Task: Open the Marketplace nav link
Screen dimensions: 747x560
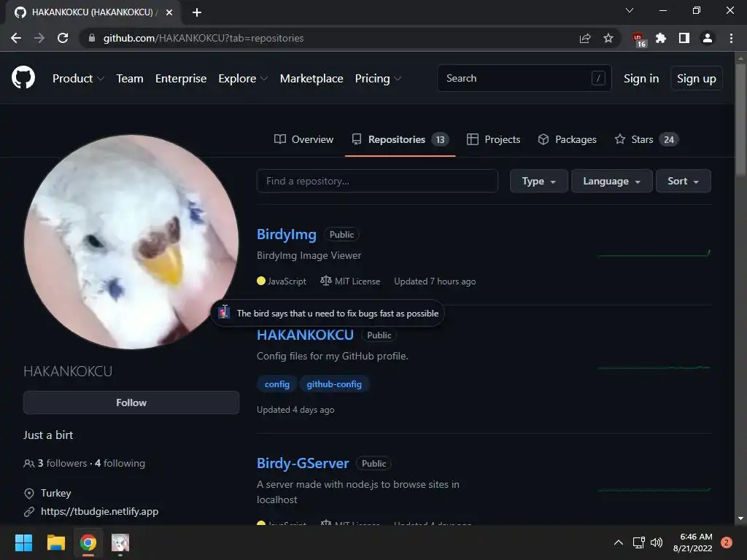Action: coord(311,78)
